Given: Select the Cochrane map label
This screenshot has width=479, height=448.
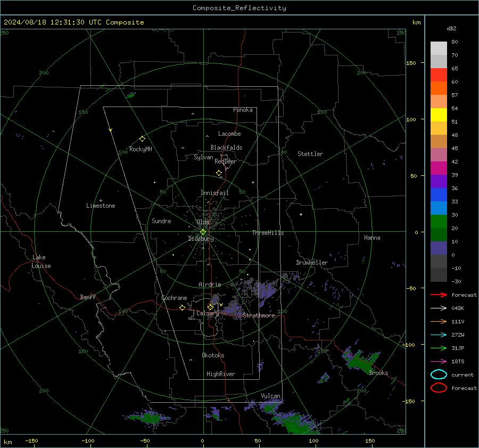Looking at the screenshot, I should (174, 298).
